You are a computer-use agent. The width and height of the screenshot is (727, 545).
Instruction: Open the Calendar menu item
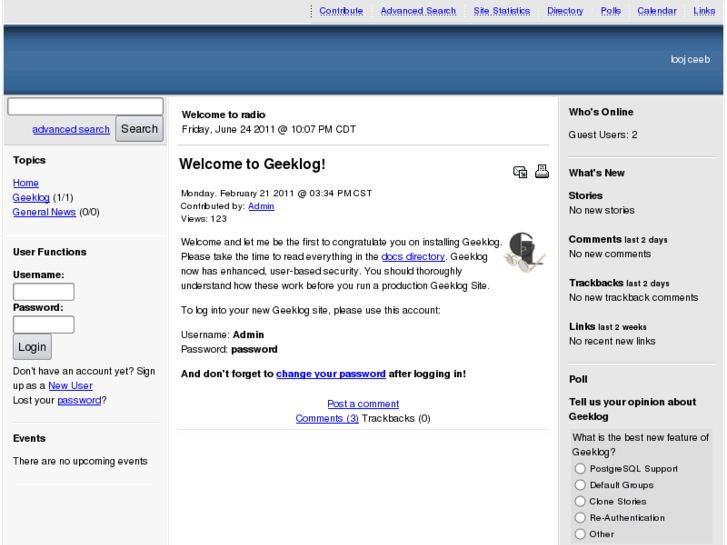coord(657,11)
